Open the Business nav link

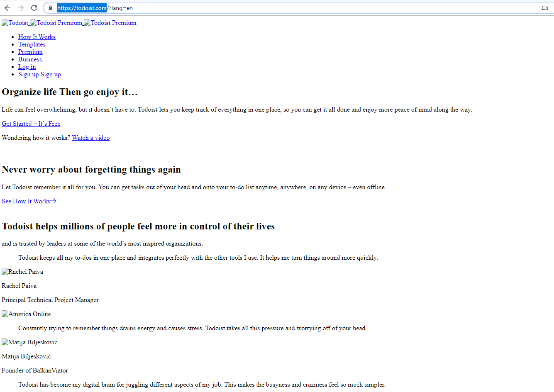30,59
